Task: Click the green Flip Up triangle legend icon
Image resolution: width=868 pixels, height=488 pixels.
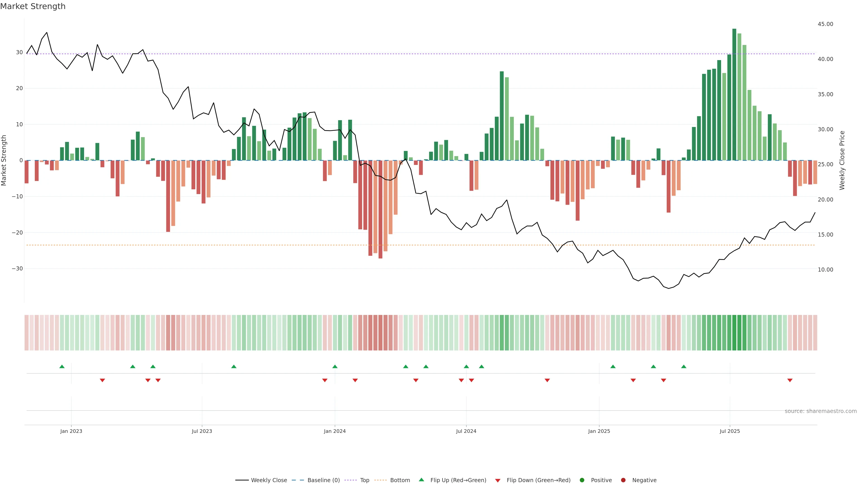Action: 421,480
